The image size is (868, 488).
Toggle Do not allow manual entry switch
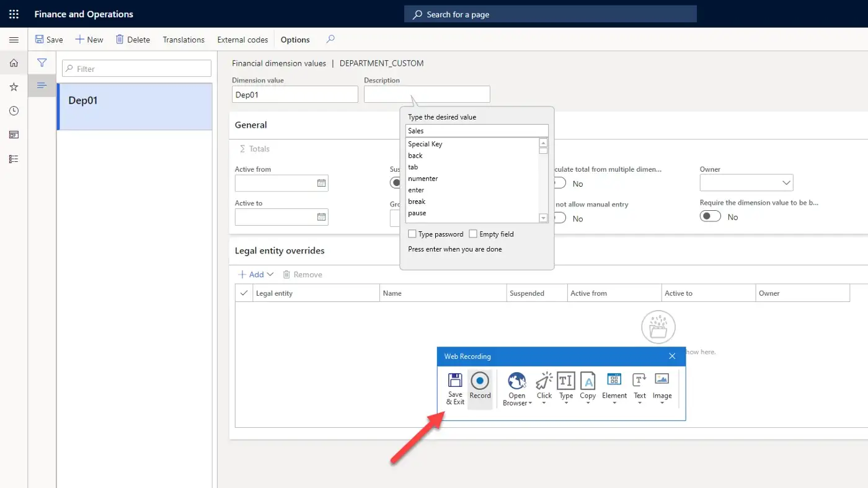[560, 218]
